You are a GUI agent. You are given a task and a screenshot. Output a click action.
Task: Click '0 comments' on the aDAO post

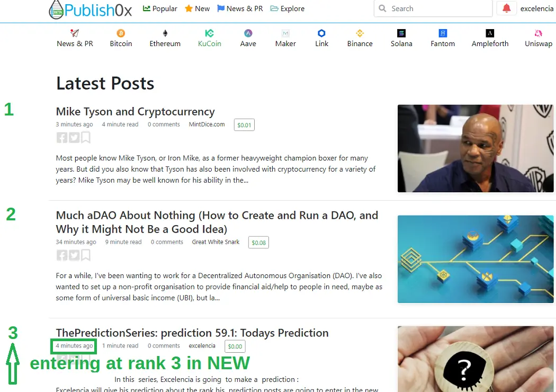(167, 242)
